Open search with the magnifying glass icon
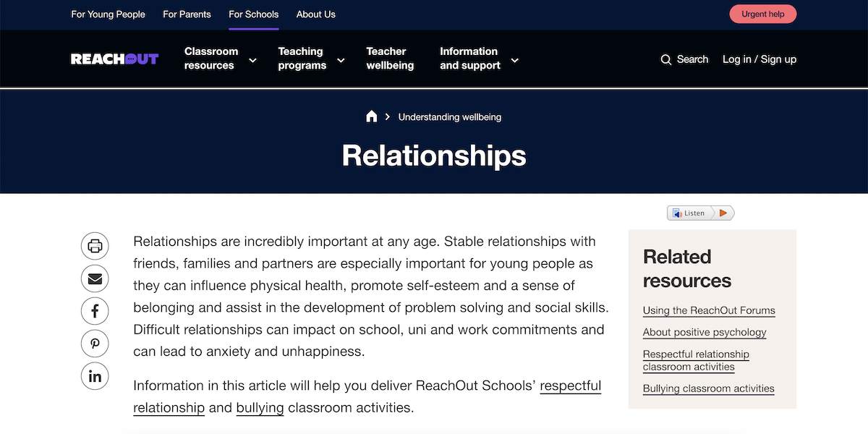 point(665,59)
